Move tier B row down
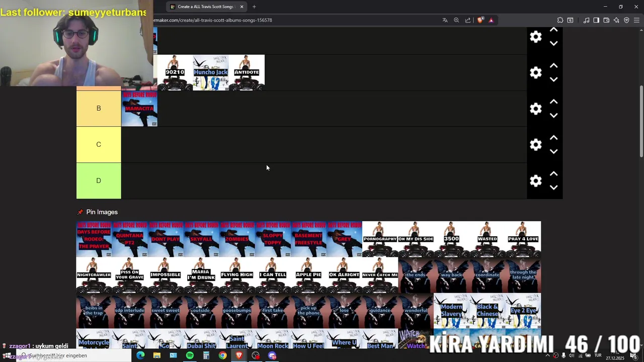 (x=553, y=116)
